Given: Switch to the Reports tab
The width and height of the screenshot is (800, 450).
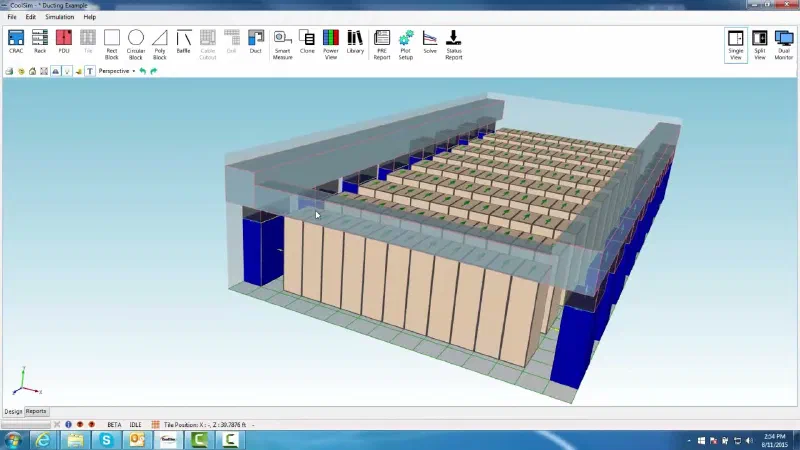Looking at the screenshot, I should [x=36, y=411].
